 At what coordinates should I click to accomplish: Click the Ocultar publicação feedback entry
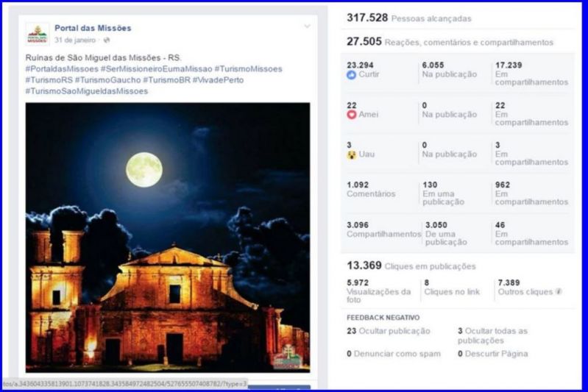[x=389, y=332]
